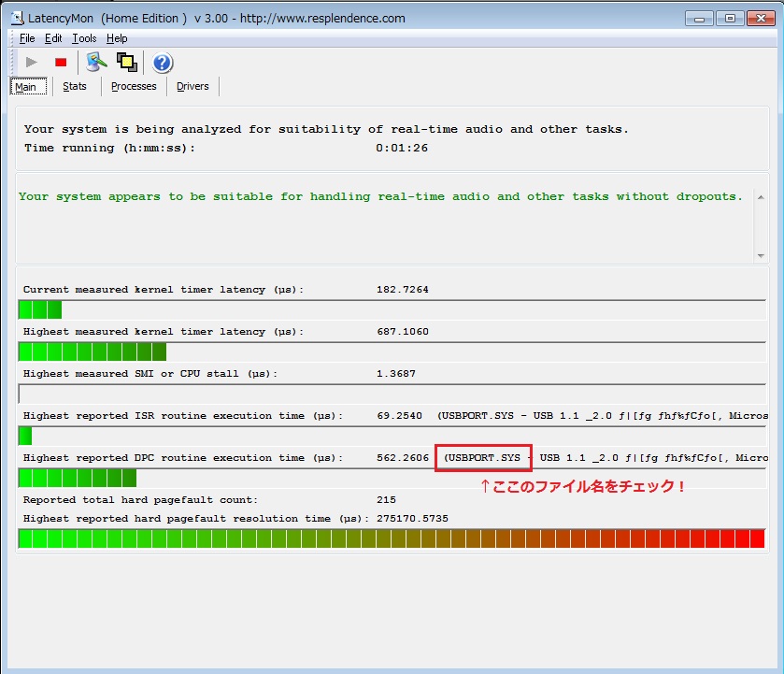The height and width of the screenshot is (674, 784).
Task: Click the highest ISR routine execution bar
Action: (x=392, y=436)
